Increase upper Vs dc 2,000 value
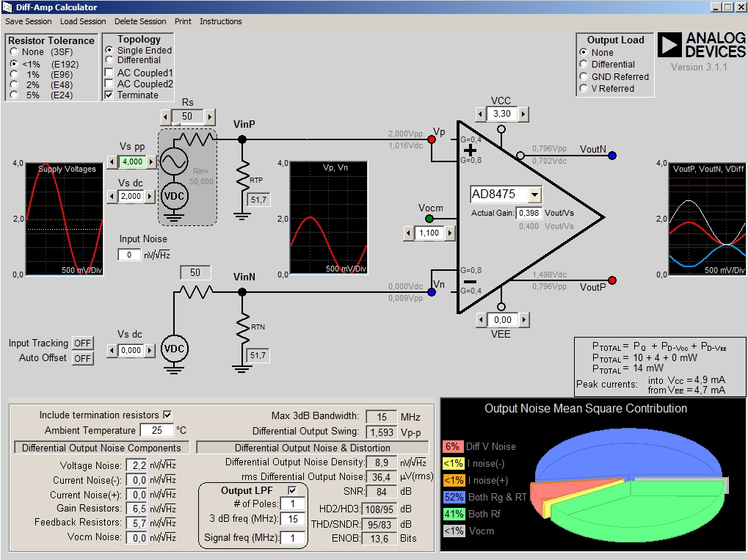Screen dimensions: 748x560 (150, 196)
